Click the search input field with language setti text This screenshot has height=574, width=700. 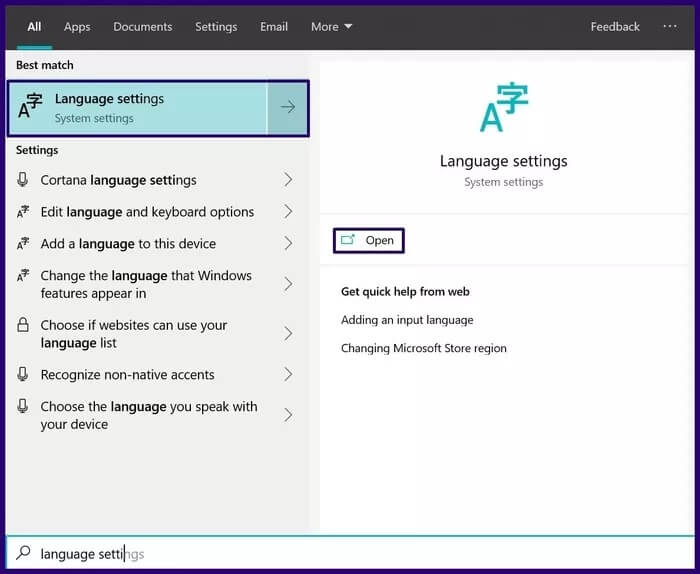pos(350,553)
